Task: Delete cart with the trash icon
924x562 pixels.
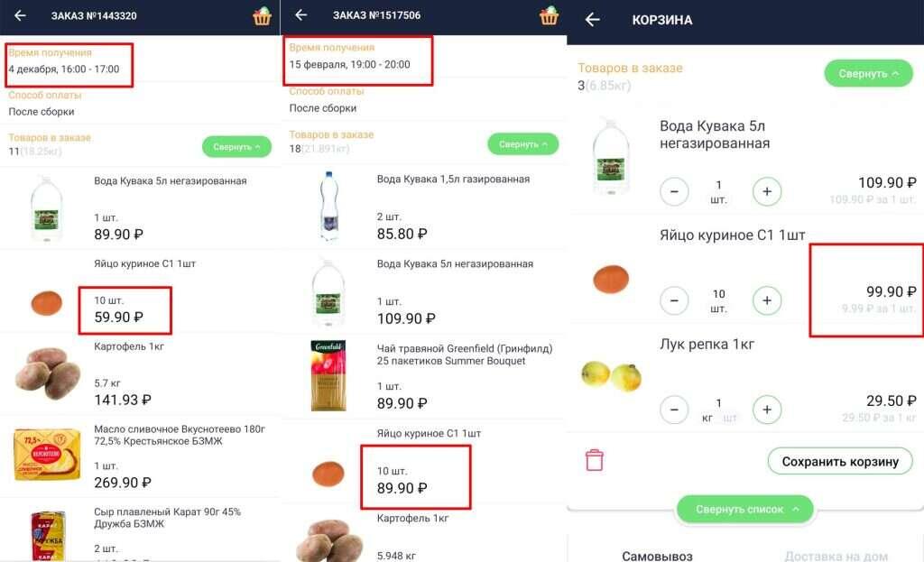Action: pos(594,459)
